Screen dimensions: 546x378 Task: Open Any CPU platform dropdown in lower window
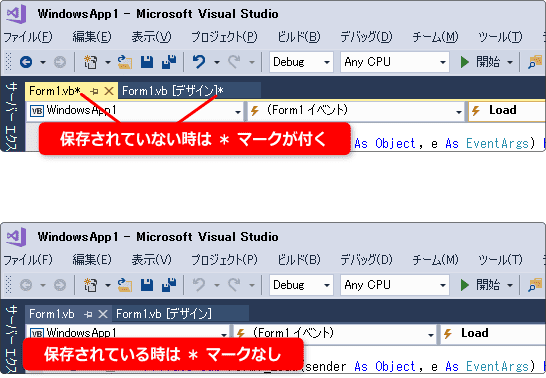coord(395,285)
